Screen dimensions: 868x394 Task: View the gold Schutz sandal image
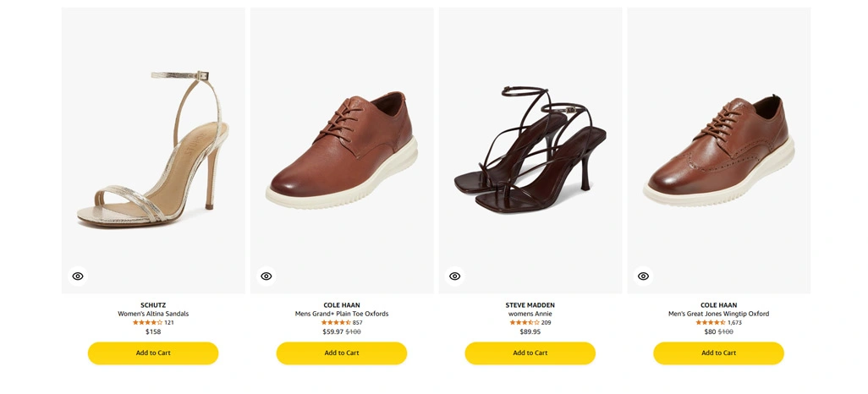click(x=152, y=150)
